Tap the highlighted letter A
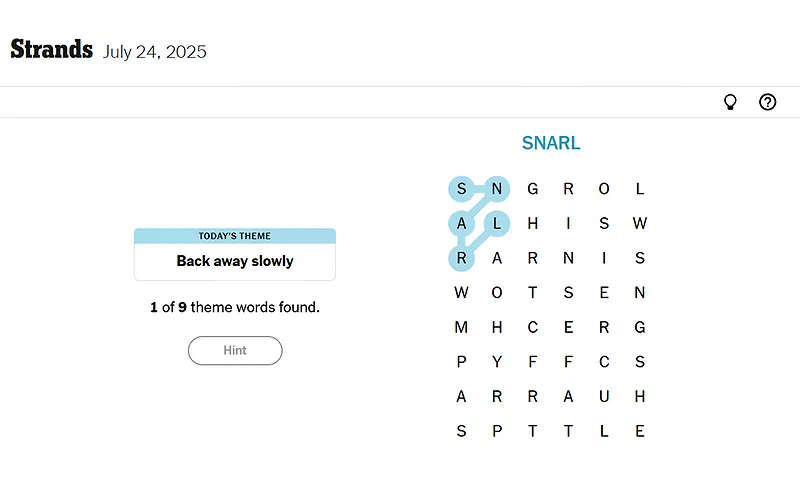800x500 pixels. (x=461, y=224)
